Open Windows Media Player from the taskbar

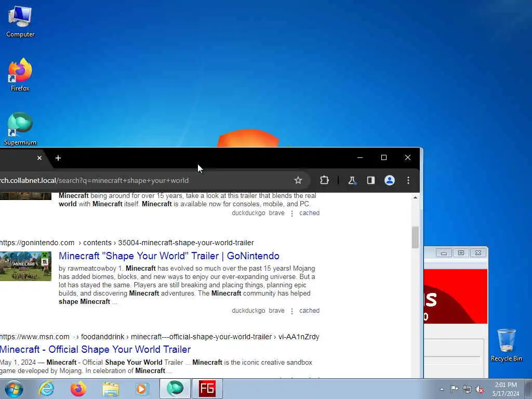click(x=142, y=389)
